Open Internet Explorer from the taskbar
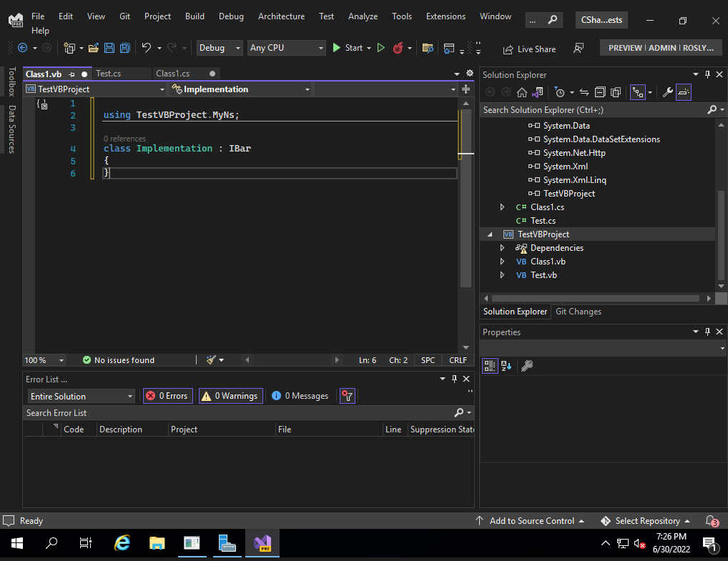This screenshot has width=728, height=561. [x=122, y=542]
